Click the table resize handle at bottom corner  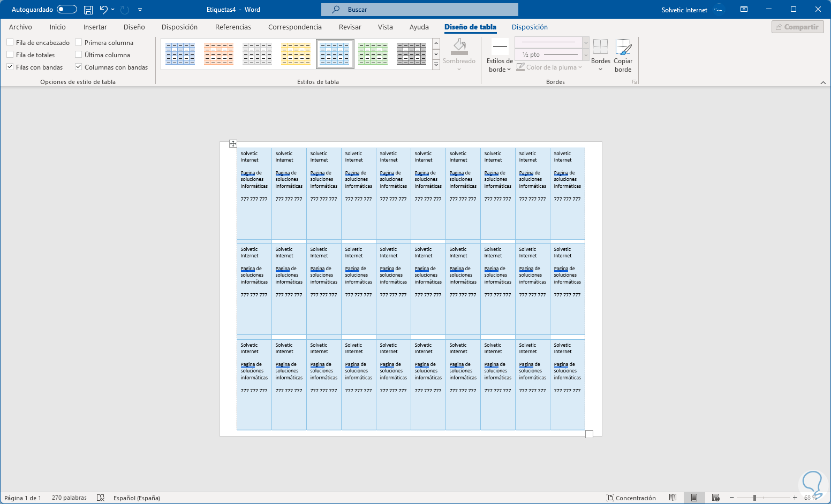pyautogui.click(x=589, y=434)
